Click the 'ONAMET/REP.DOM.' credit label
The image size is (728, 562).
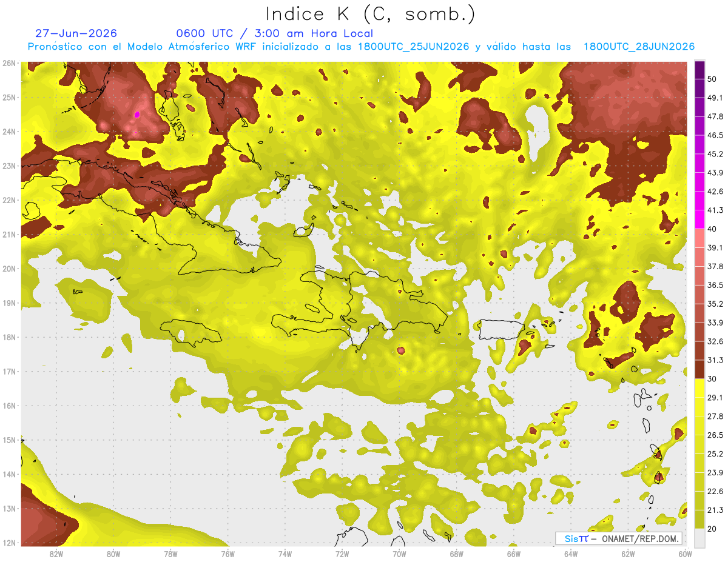639,538
